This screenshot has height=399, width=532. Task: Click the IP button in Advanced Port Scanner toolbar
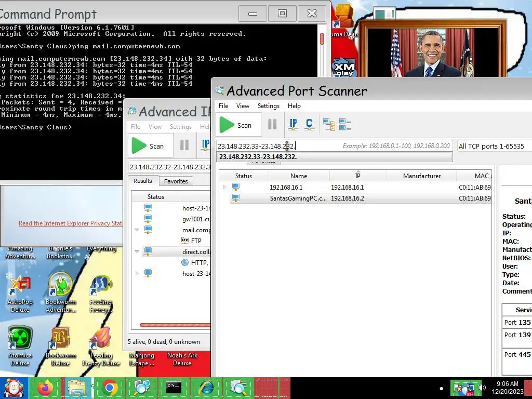pos(294,124)
